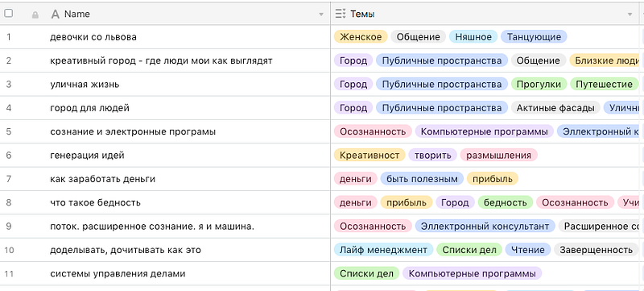This screenshot has width=644, height=291.
Task: Click row number 1 to select the record
Action: pos(9,37)
